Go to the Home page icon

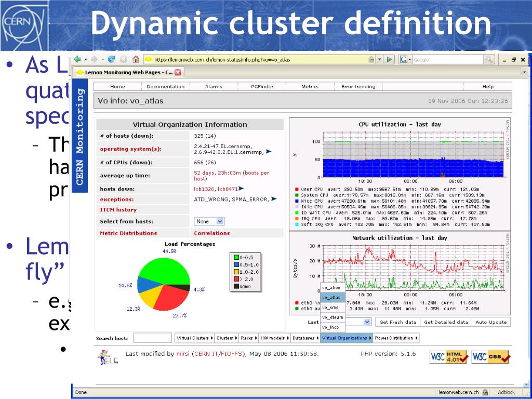[x=136, y=59]
